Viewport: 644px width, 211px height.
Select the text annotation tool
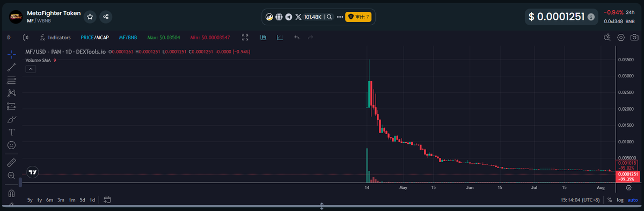click(12, 132)
